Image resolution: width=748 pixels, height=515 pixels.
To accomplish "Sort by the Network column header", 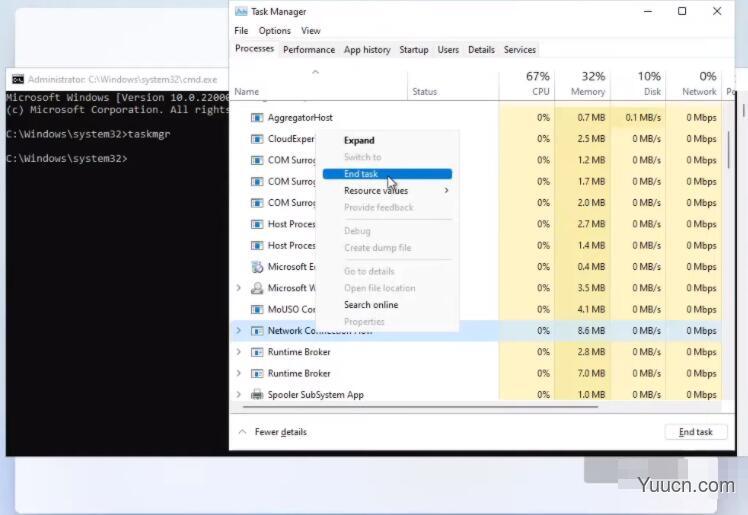I will click(694, 84).
